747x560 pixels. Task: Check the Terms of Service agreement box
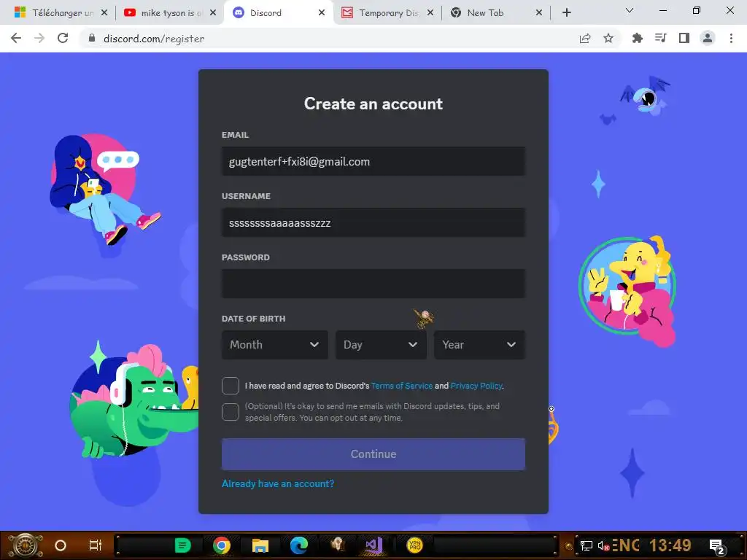231,386
